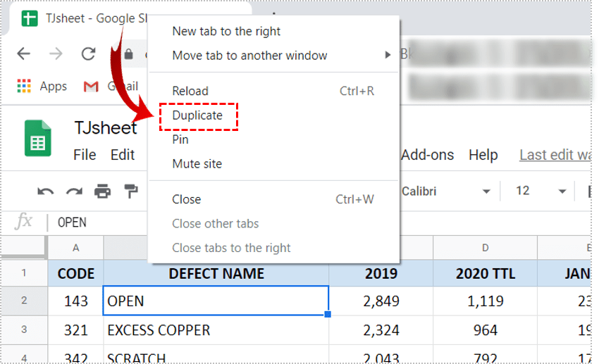Click the browser back arrow
The width and height of the screenshot is (599, 364).
[23, 54]
